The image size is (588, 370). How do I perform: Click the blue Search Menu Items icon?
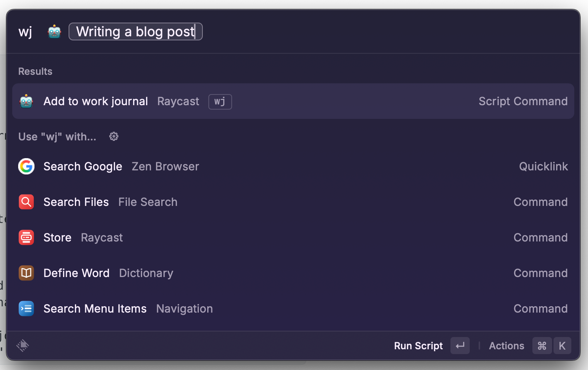26,309
